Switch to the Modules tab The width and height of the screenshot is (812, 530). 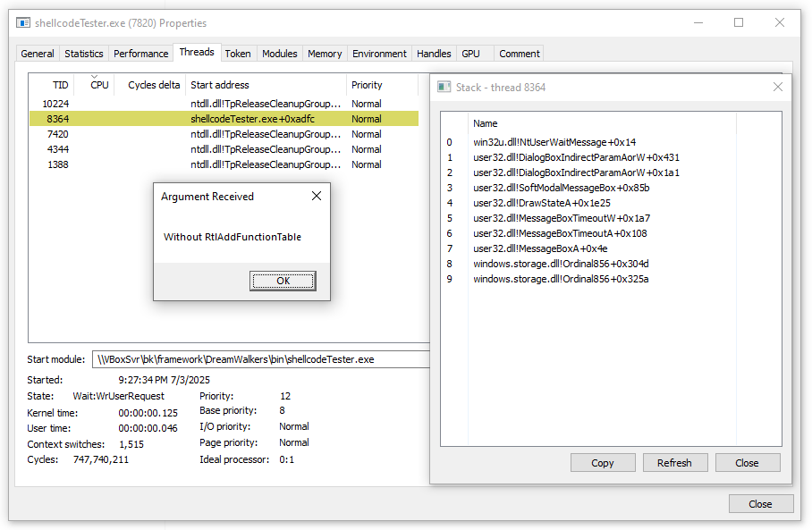tap(279, 53)
